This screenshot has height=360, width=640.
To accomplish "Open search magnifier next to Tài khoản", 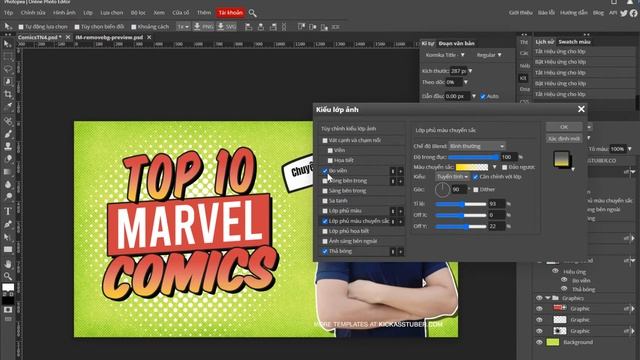I will (253, 13).
